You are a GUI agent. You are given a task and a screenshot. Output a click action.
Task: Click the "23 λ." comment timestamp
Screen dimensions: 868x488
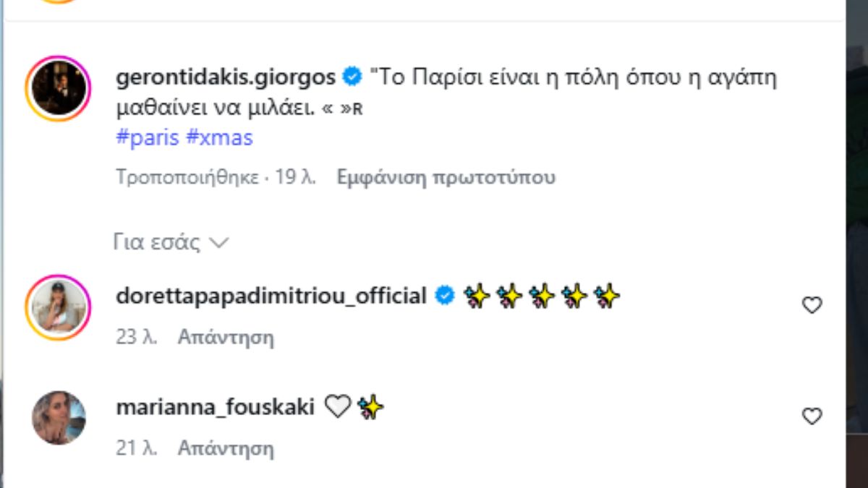pos(137,337)
